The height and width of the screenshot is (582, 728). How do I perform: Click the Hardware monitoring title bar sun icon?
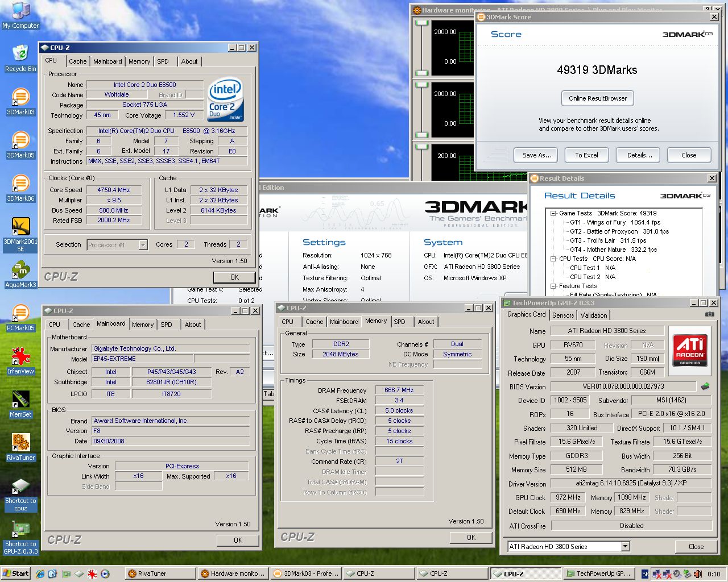pos(417,10)
